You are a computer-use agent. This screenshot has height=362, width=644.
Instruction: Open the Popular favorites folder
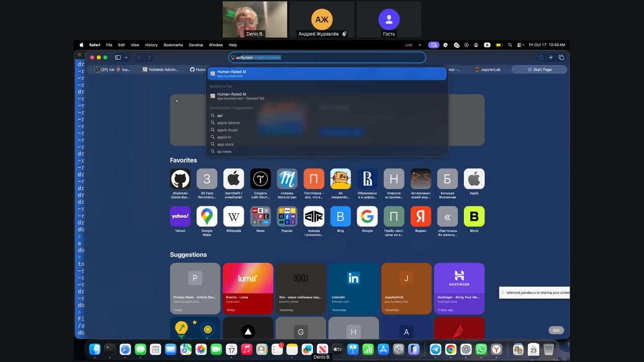click(x=287, y=216)
